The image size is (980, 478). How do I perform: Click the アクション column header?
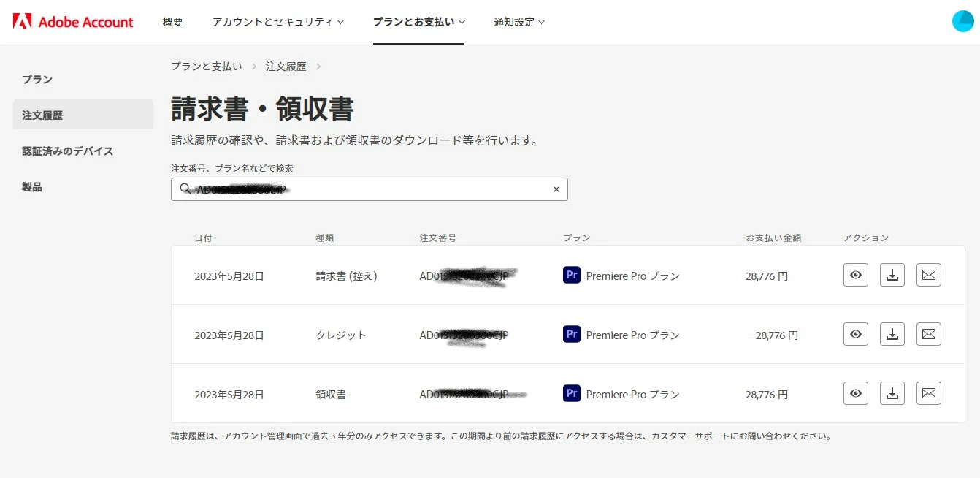click(866, 238)
